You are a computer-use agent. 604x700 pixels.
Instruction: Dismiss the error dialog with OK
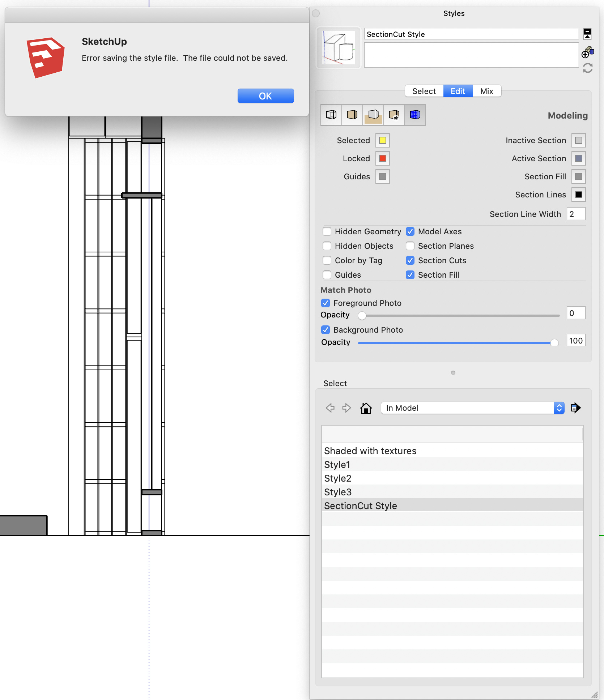coord(265,96)
